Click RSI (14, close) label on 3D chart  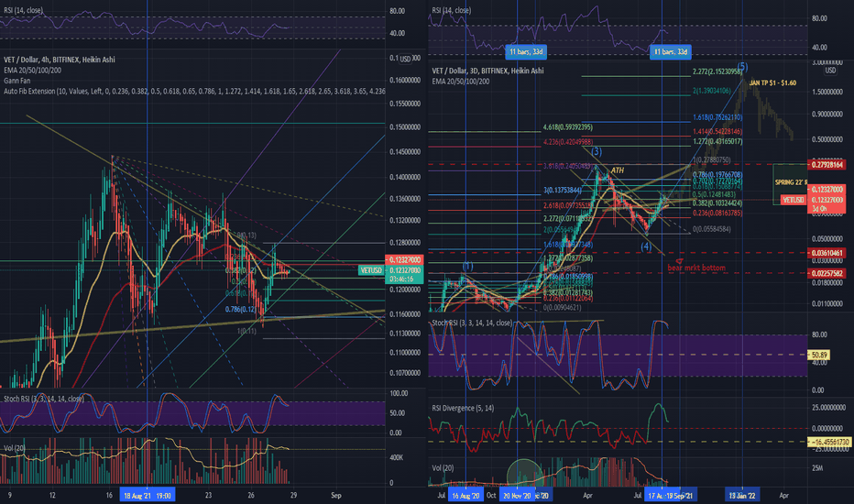tap(451, 10)
